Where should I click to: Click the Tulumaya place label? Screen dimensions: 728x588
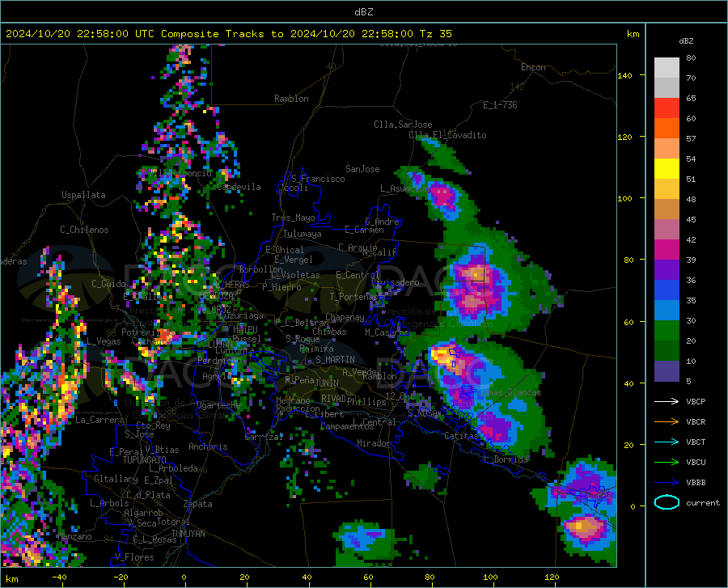coord(302,234)
